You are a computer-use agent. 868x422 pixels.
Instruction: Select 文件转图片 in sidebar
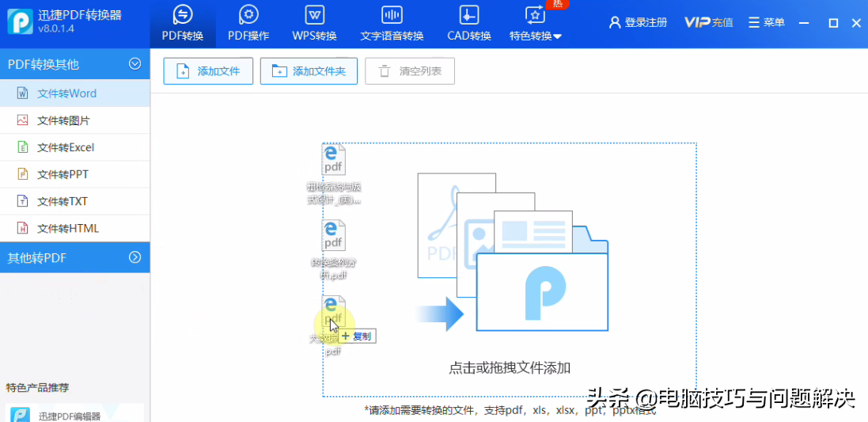[x=74, y=120]
